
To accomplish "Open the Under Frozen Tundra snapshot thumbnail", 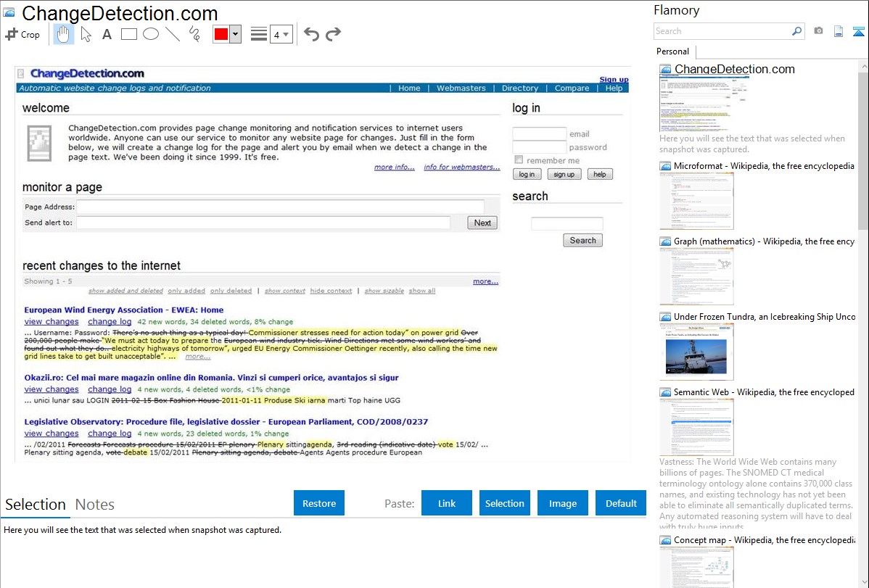I will pos(696,352).
